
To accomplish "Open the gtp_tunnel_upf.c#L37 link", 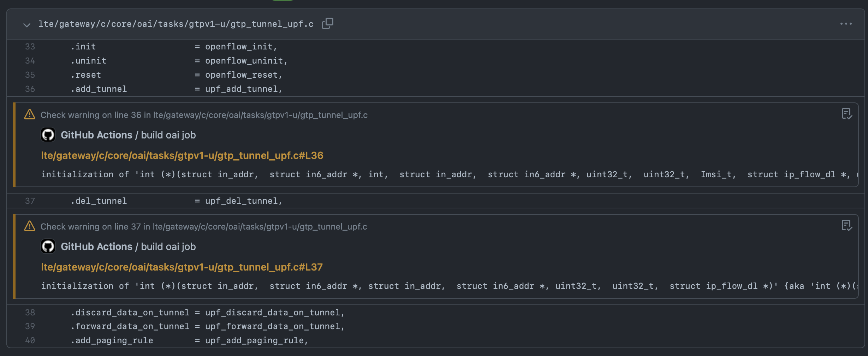I will coord(182,267).
